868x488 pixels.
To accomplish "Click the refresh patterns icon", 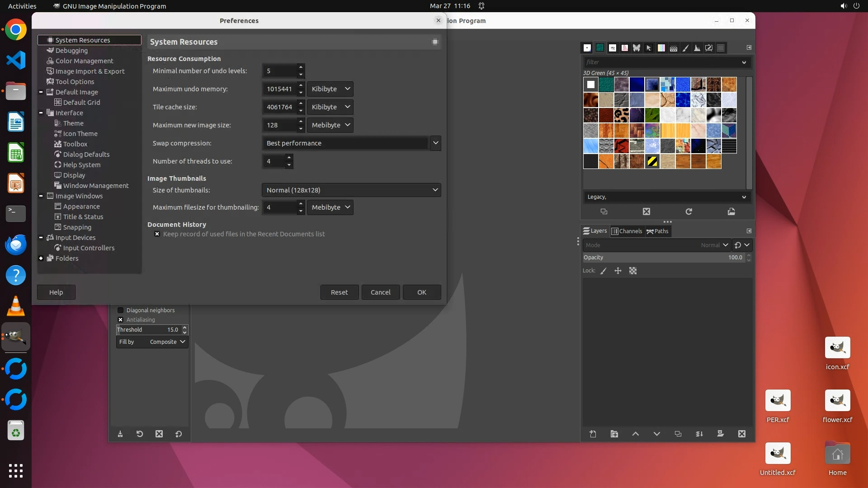I will click(689, 211).
